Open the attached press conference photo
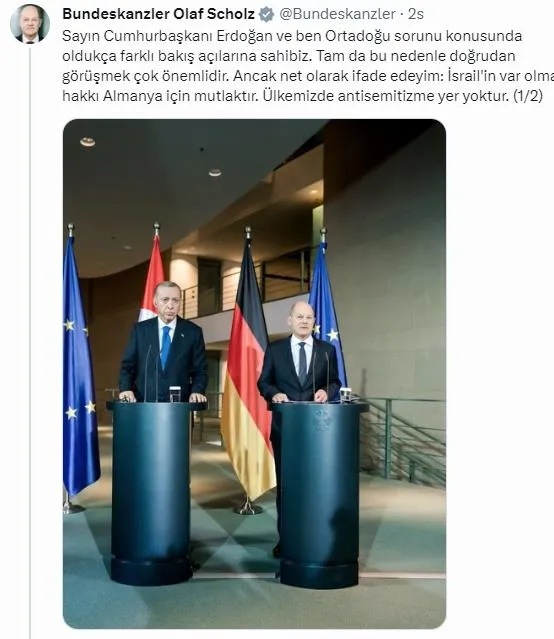 point(254,374)
